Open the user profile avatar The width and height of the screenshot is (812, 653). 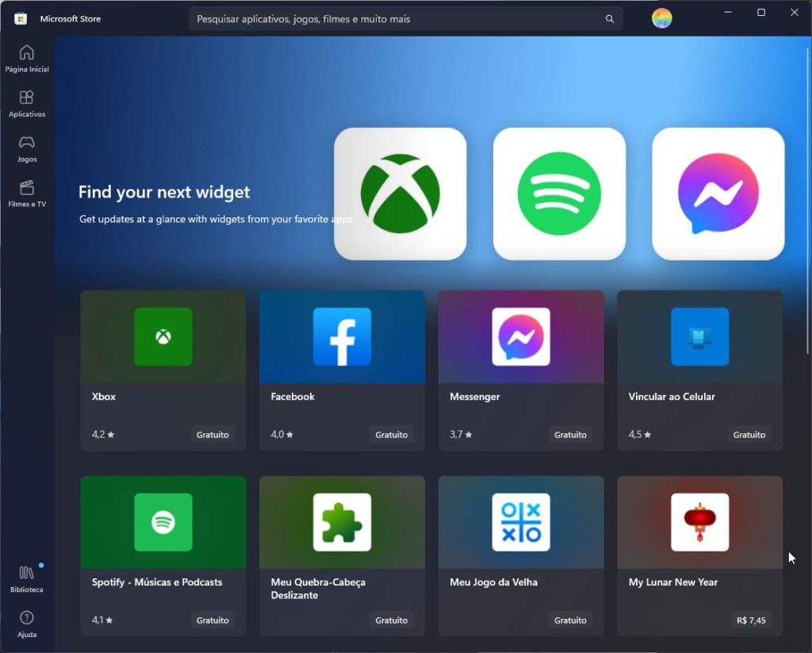(x=661, y=19)
